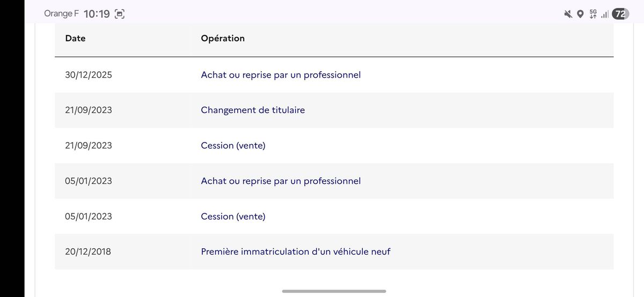Image resolution: width=644 pixels, height=297 pixels.
Task: Open Achat ou reprise entry dated 05/01/2023
Action: [281, 181]
